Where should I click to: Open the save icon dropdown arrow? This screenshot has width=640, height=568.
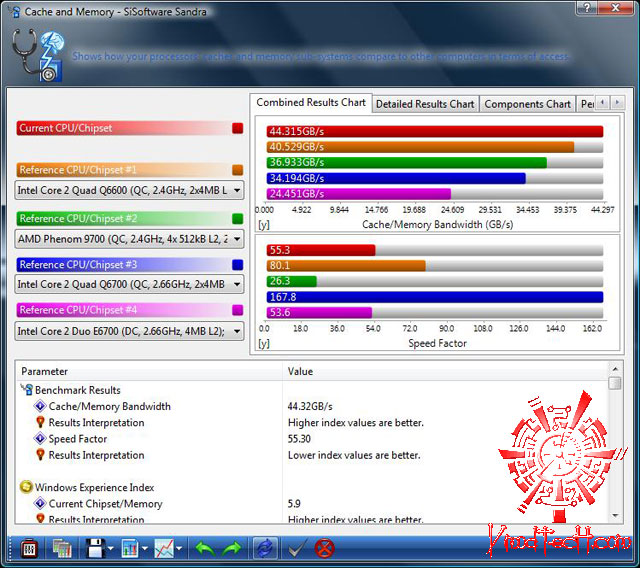pyautogui.click(x=111, y=549)
